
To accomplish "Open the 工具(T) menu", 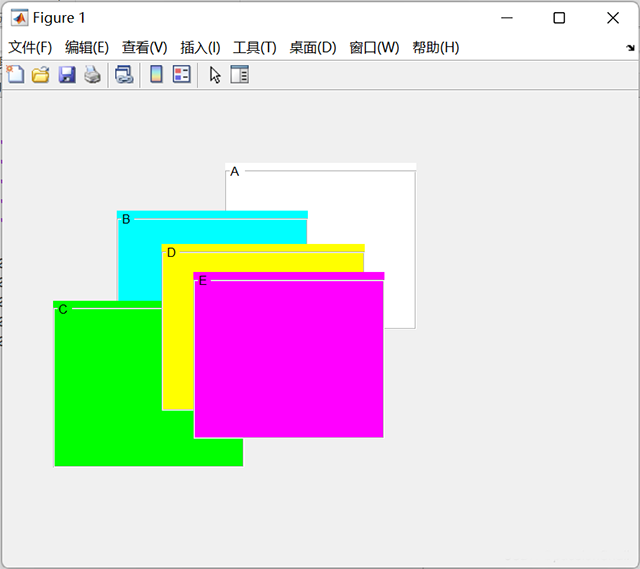I will pyautogui.click(x=255, y=48).
